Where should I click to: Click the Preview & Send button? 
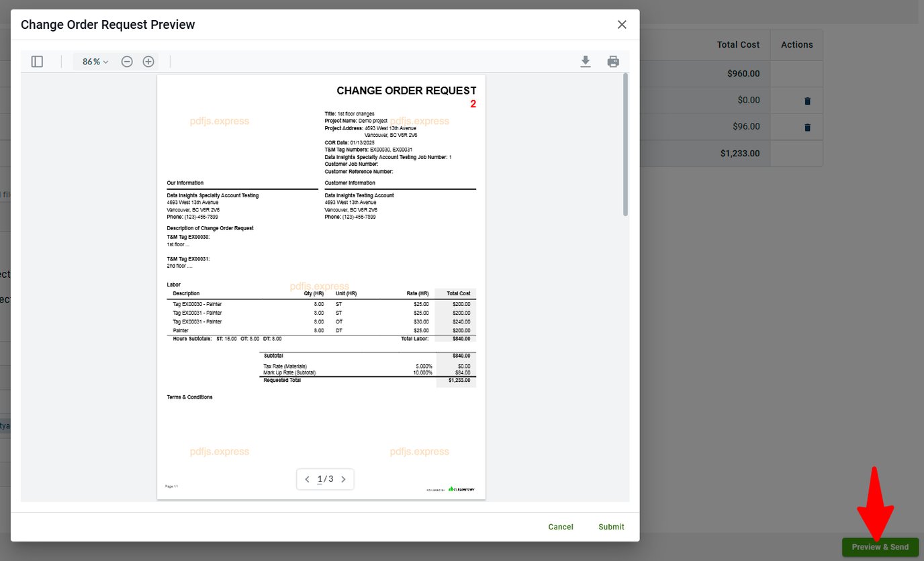tap(880, 547)
